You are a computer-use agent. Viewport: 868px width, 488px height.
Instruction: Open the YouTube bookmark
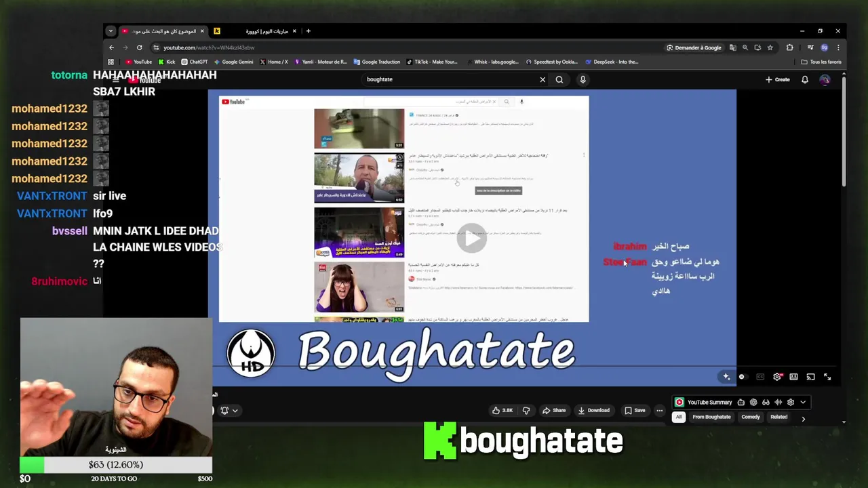(x=138, y=62)
